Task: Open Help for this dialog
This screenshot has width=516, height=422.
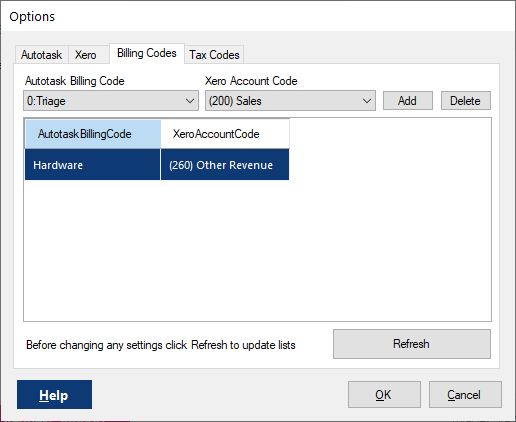Action: [54, 395]
